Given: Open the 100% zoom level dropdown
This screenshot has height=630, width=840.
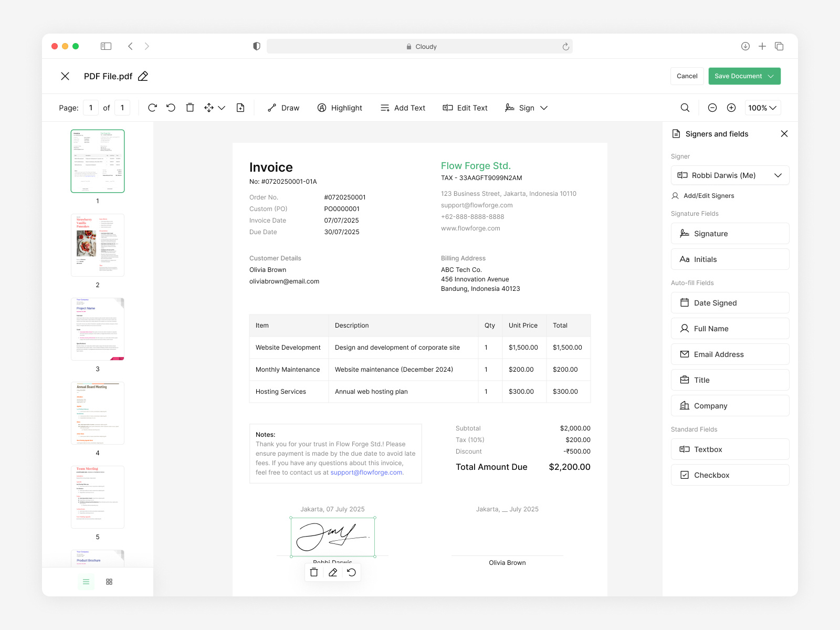Looking at the screenshot, I should click(x=762, y=108).
